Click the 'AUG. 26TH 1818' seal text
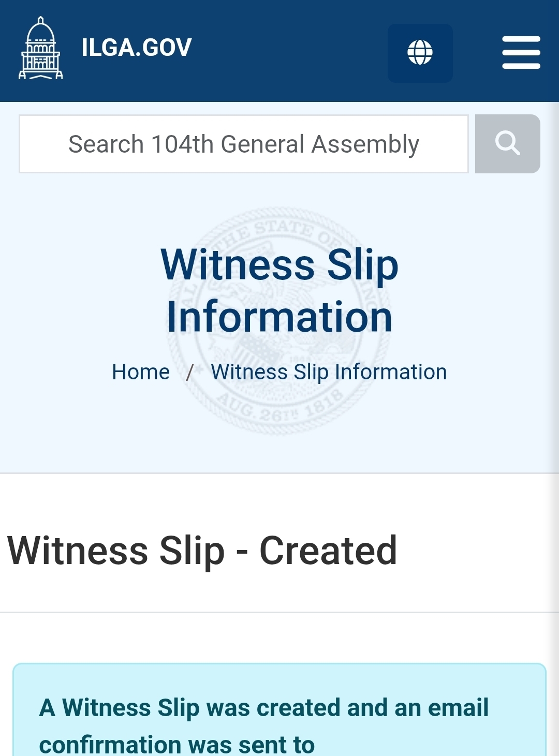Screen dimensions: 559x756 pos(279,407)
